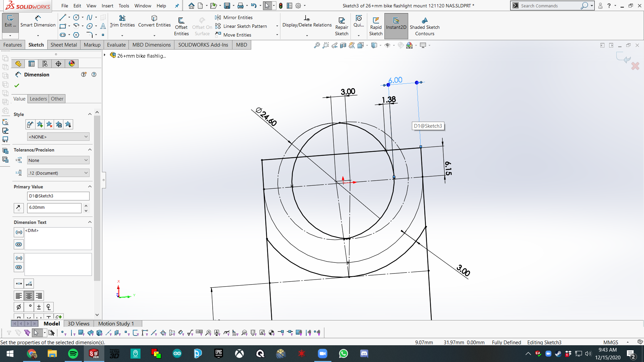
Task: Select the Smart Dimension tool
Action: [38, 21]
